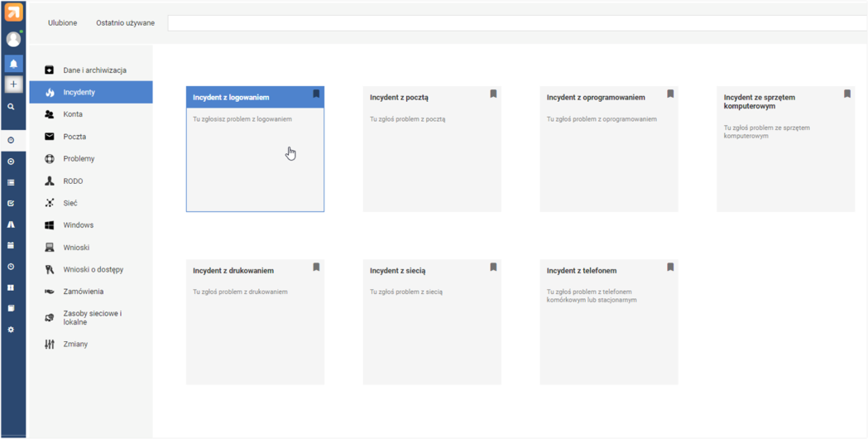Click the plus icon to add new item

click(13, 84)
